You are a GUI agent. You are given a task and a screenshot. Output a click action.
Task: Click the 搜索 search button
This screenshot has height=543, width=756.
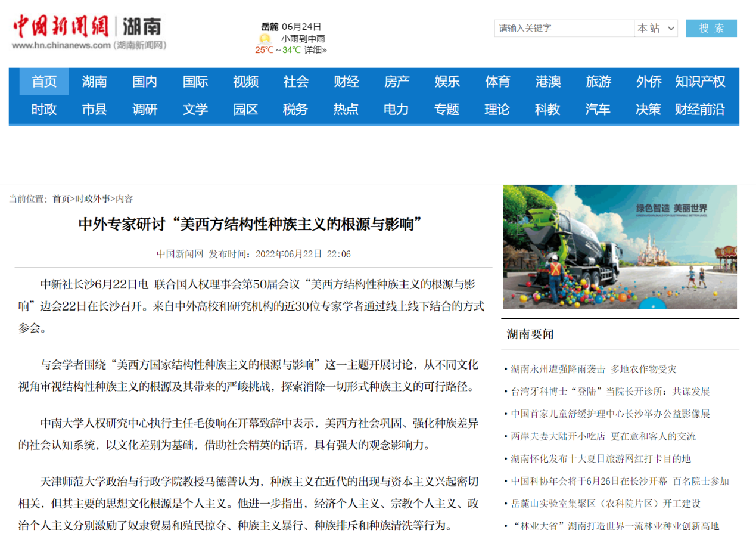(711, 28)
